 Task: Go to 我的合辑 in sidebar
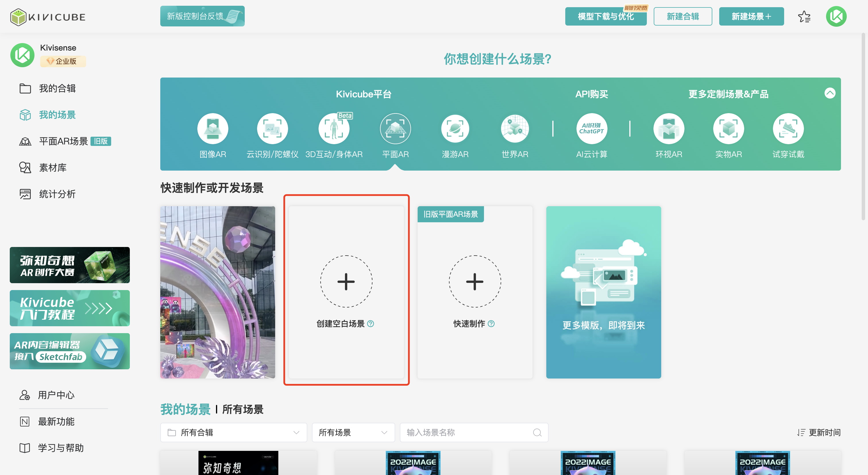57,88
